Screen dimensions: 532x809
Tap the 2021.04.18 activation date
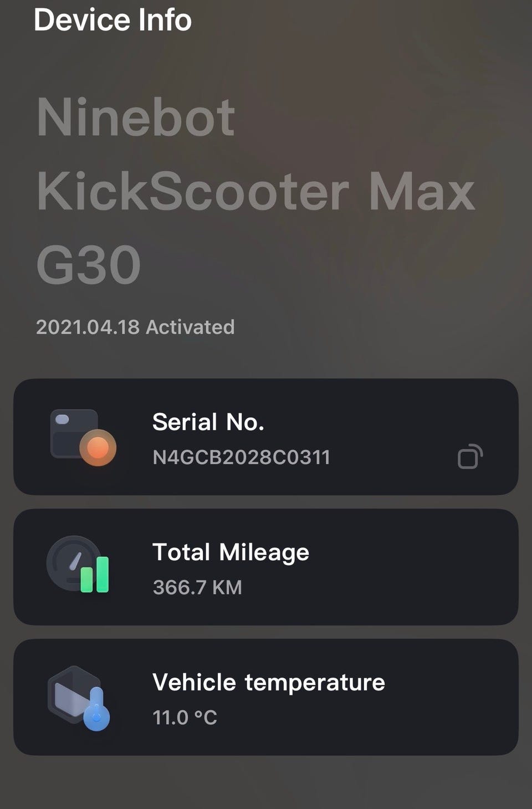[x=88, y=327]
